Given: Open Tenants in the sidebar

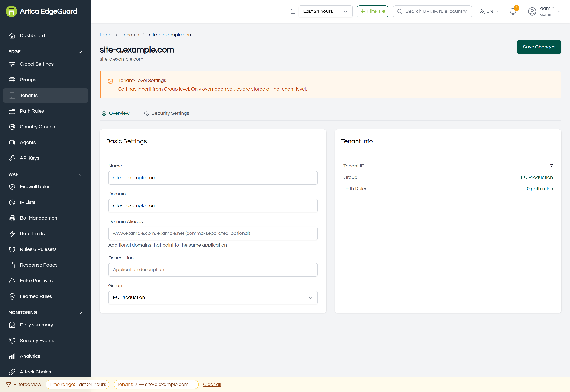Looking at the screenshot, I should 45,95.
